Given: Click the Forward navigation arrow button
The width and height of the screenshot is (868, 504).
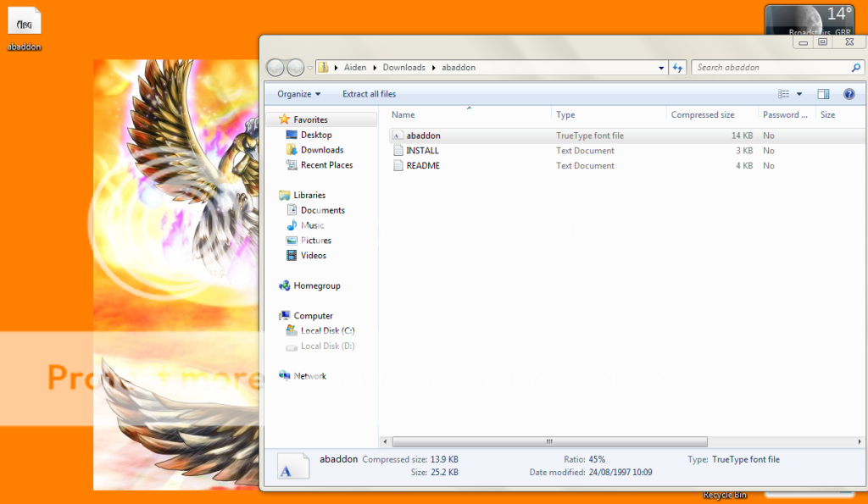Looking at the screenshot, I should 295,68.
